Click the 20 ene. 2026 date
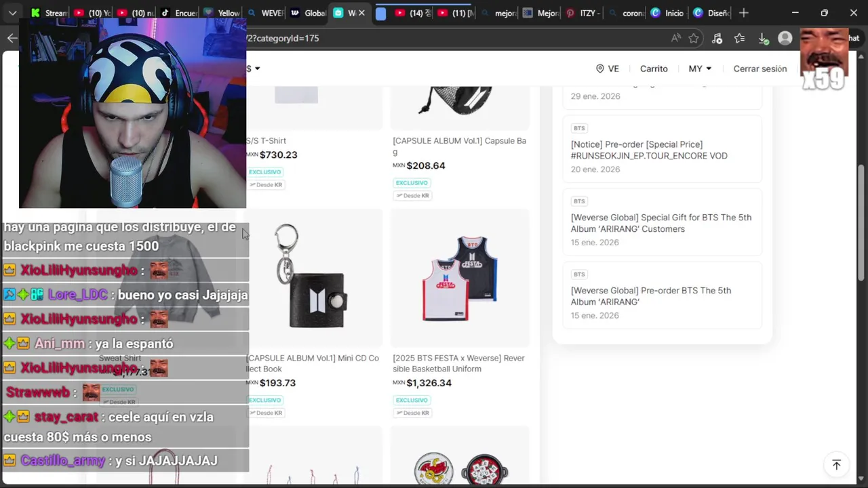Screen dimensions: 868x488 (595, 169)
